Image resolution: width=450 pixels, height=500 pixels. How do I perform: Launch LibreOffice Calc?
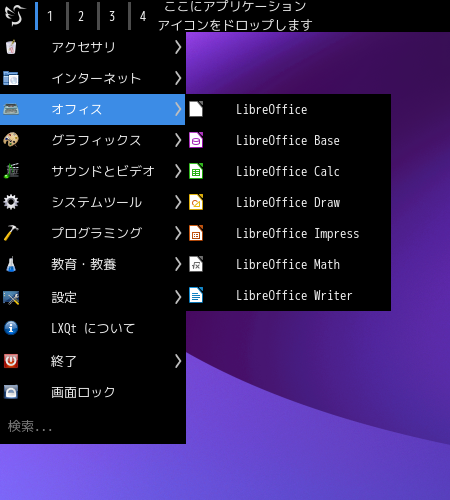click(288, 171)
